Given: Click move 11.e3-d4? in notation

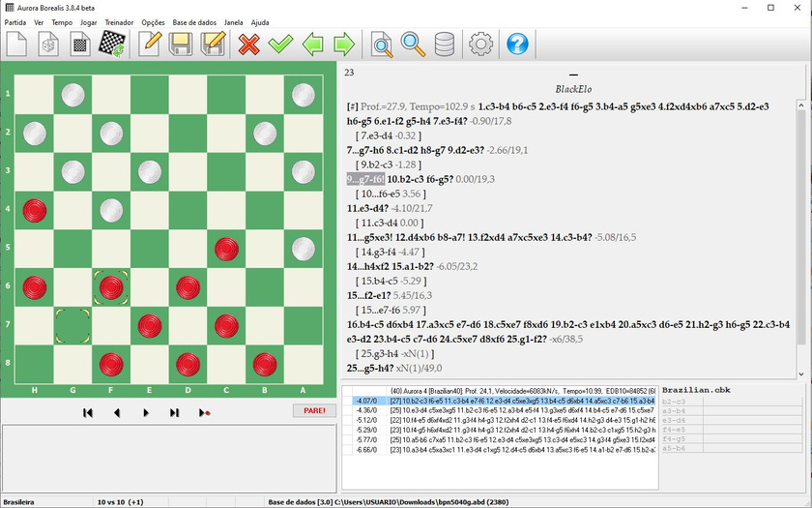Looking at the screenshot, I should click(367, 208).
